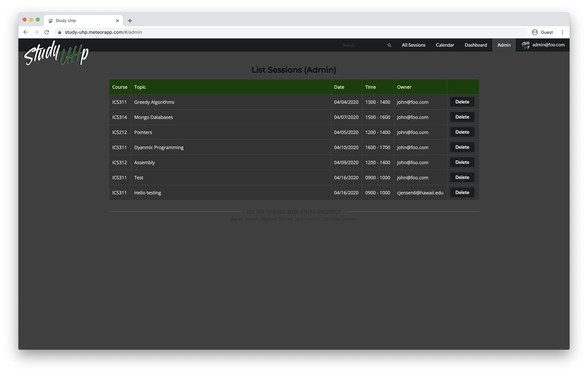The width and height of the screenshot is (588, 374).
Task: Open All Sessions page
Action: 413,45
